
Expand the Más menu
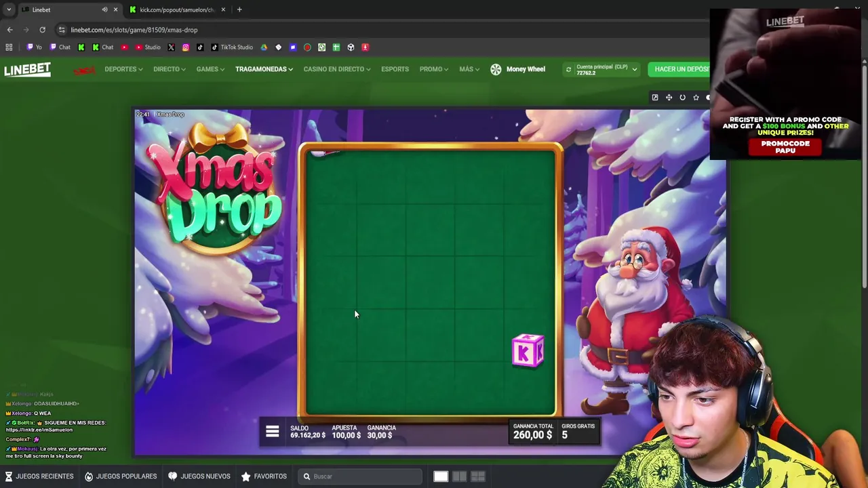pyautogui.click(x=469, y=69)
